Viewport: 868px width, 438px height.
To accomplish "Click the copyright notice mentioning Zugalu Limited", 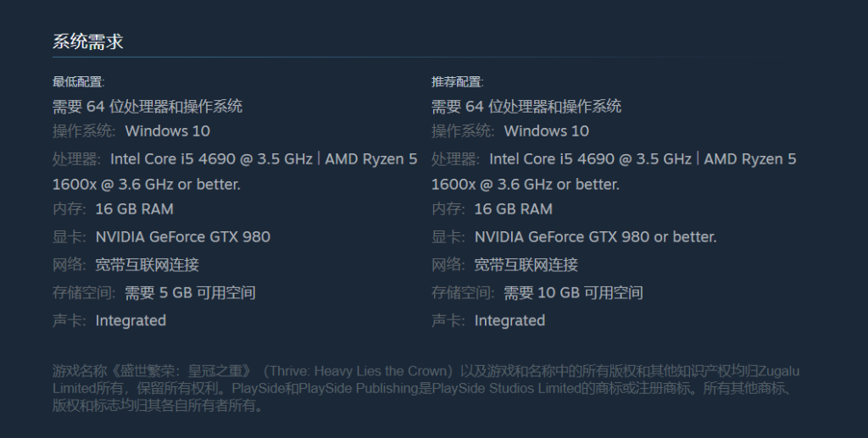I will coord(426,388).
